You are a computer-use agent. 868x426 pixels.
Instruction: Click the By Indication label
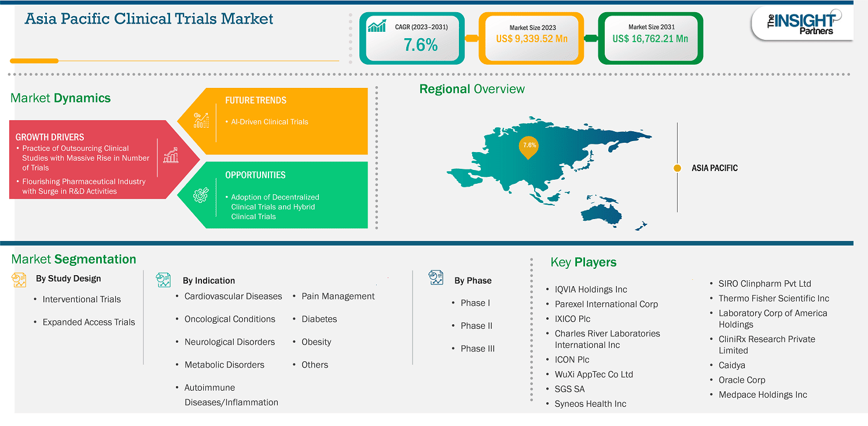pyautogui.click(x=209, y=281)
